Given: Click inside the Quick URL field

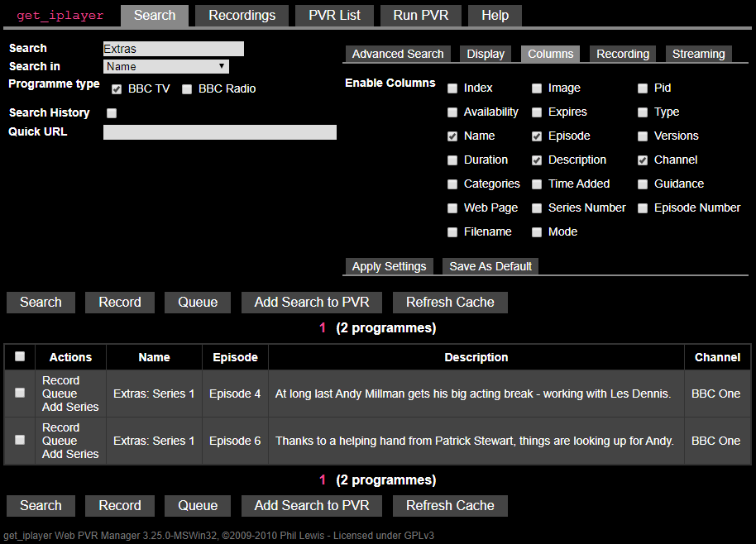Looking at the screenshot, I should pyautogui.click(x=219, y=132).
